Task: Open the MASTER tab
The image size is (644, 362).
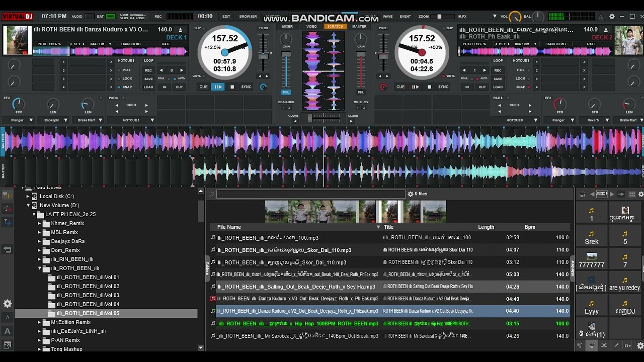Action: (359, 26)
